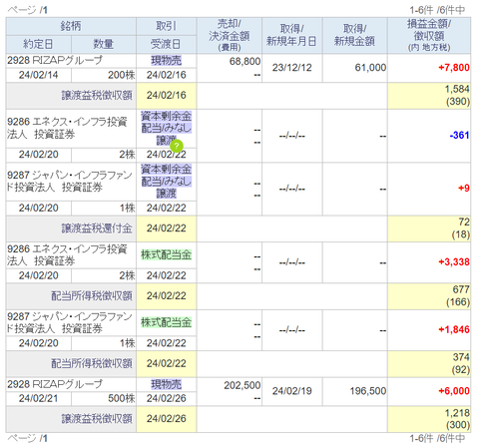Viewport: 479px width, 448px height.
Task: Click the 202,500 sale amount
Action: pos(242,385)
